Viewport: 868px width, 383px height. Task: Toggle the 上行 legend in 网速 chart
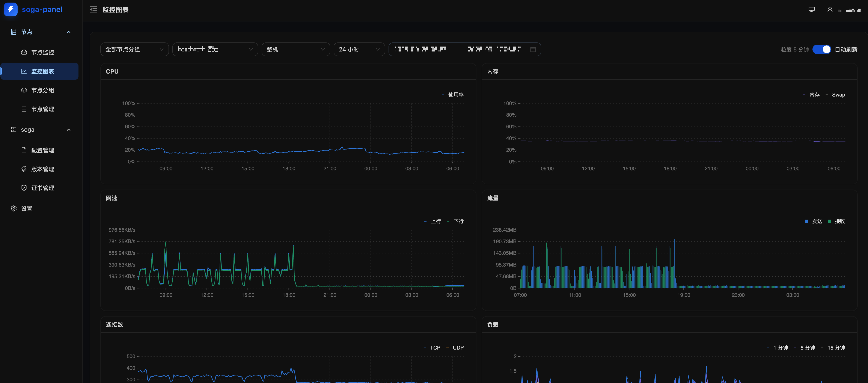tap(432, 221)
